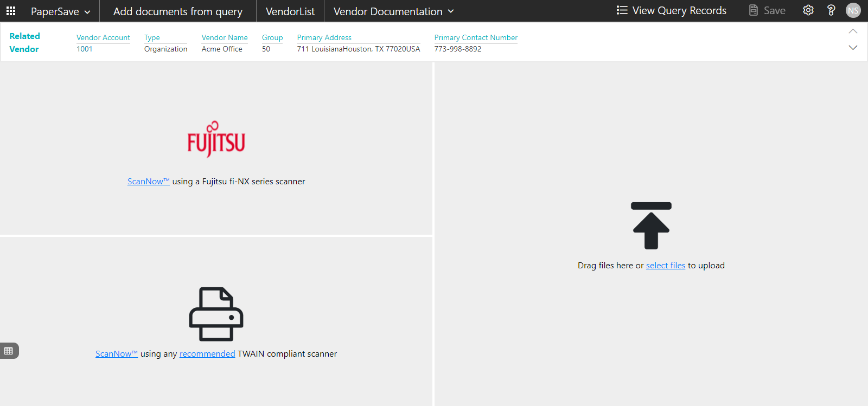Click the select files link
Viewport: 868px width, 406px height.
(665, 266)
